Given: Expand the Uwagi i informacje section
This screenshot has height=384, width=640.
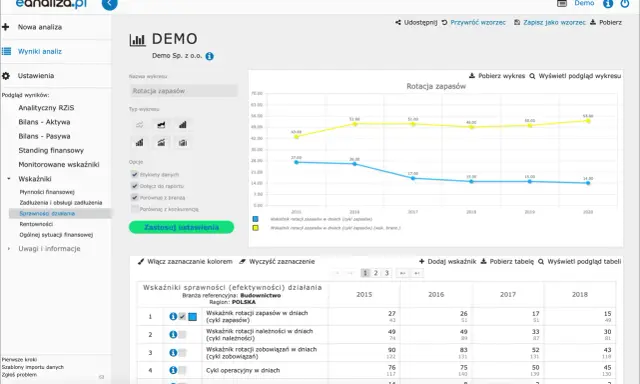Looking at the screenshot, I should click(x=9, y=249).
